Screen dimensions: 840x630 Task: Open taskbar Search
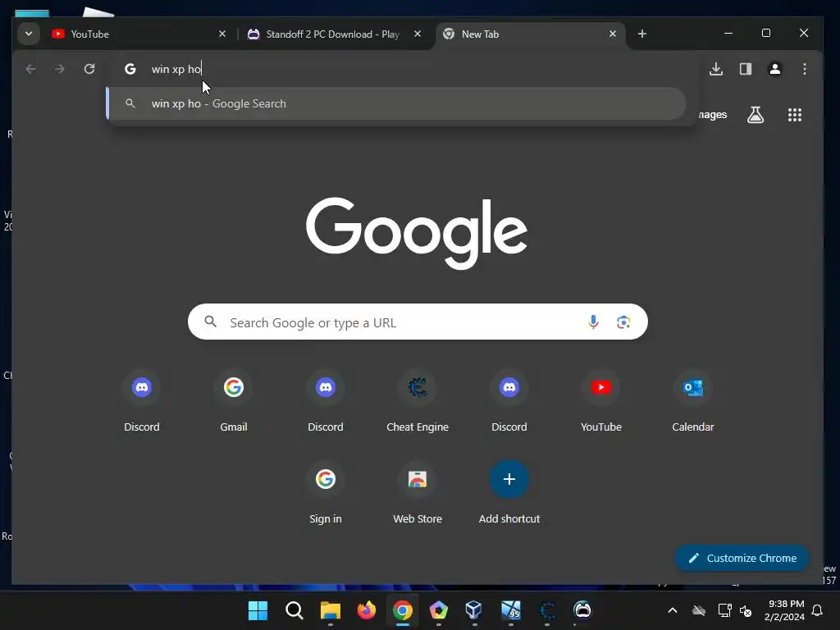pyautogui.click(x=294, y=610)
